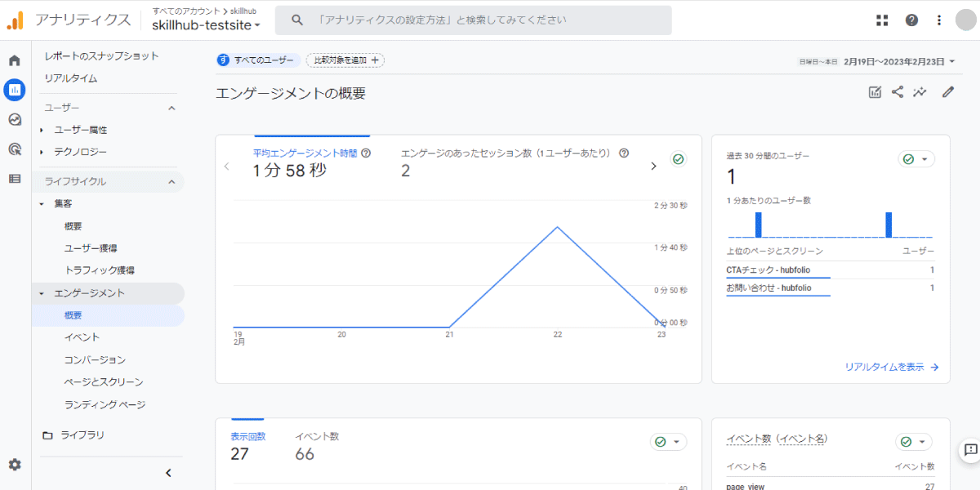Image resolution: width=980 pixels, height=490 pixels.
Task: Collapse the エンゲージメント tree item
Action: (x=42, y=292)
